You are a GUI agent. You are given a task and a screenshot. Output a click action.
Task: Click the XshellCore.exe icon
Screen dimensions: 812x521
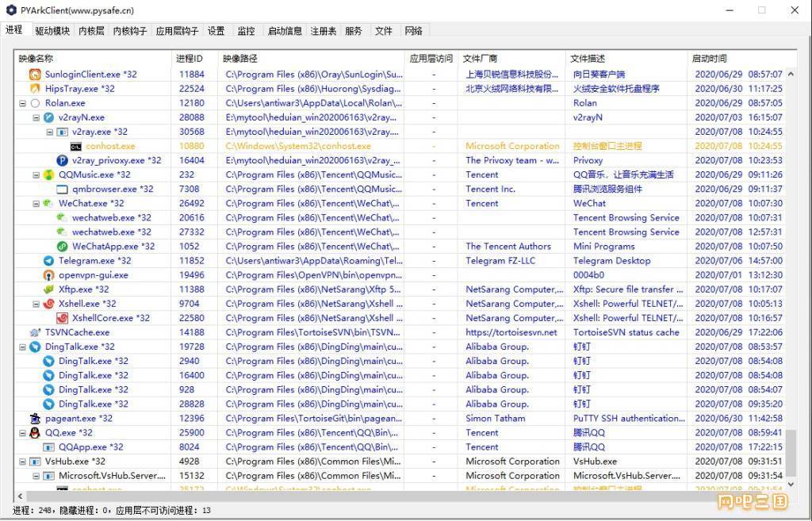coord(62,318)
